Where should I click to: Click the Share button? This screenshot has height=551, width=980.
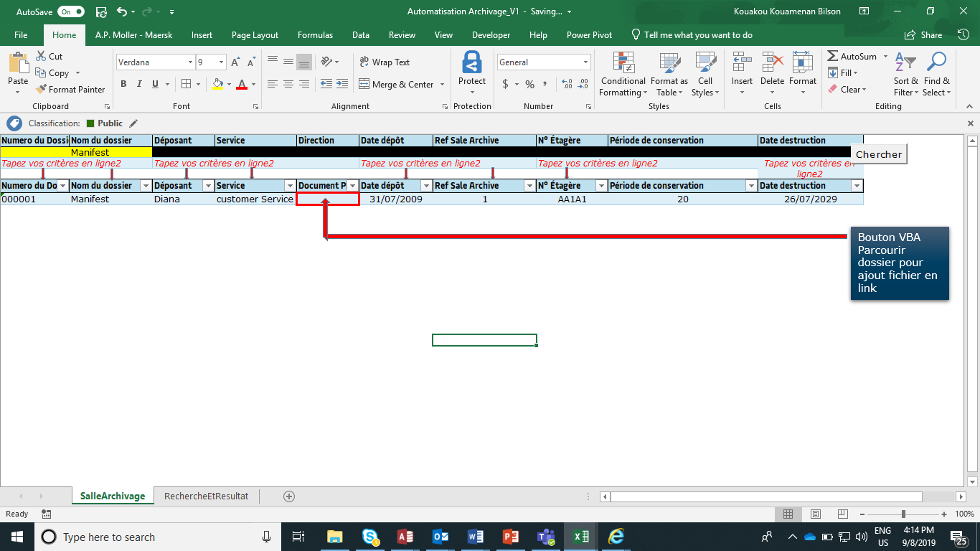[924, 35]
